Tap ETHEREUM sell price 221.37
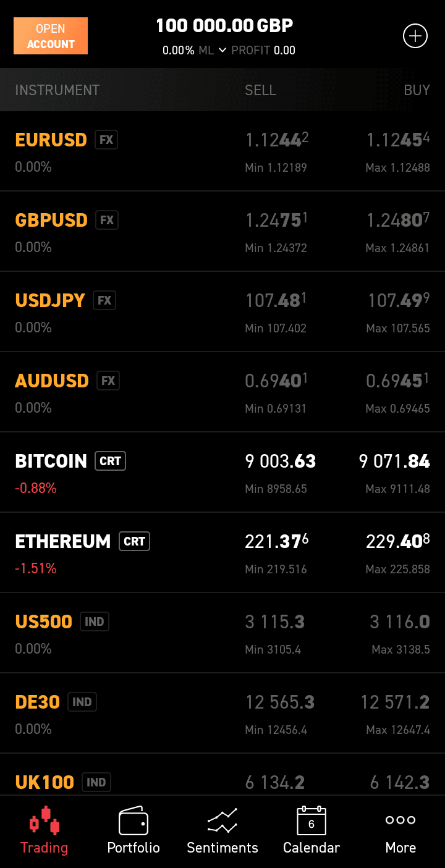 tap(276, 541)
